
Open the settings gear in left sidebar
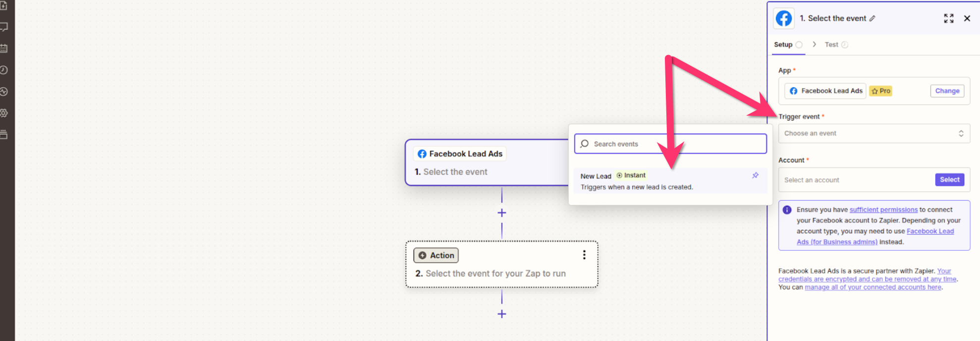4,113
